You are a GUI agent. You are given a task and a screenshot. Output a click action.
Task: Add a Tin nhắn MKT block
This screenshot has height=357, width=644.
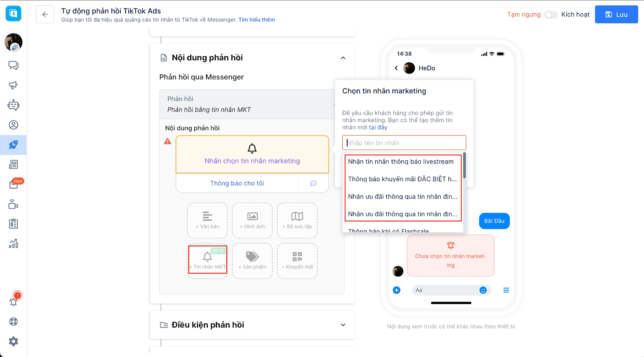(208, 260)
